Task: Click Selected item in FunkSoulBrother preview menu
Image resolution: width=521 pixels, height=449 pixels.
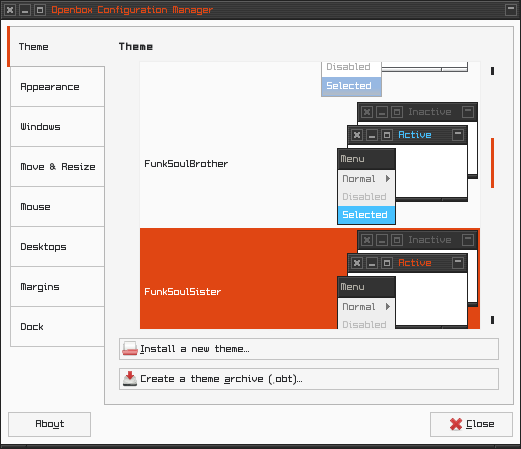Action: [x=366, y=215]
